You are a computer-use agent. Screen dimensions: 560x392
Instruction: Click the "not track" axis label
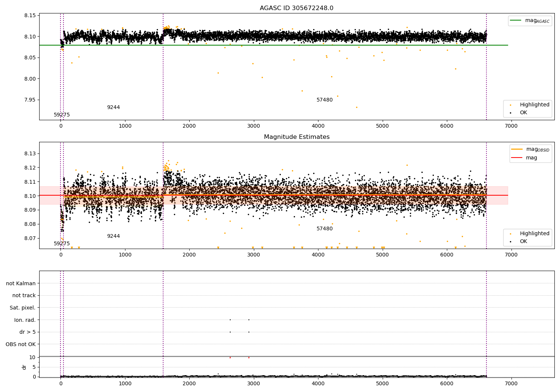(24, 296)
